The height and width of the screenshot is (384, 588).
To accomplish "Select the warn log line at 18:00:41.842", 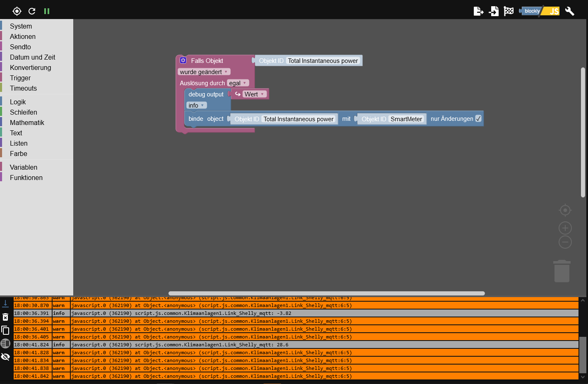I will tap(296, 376).
